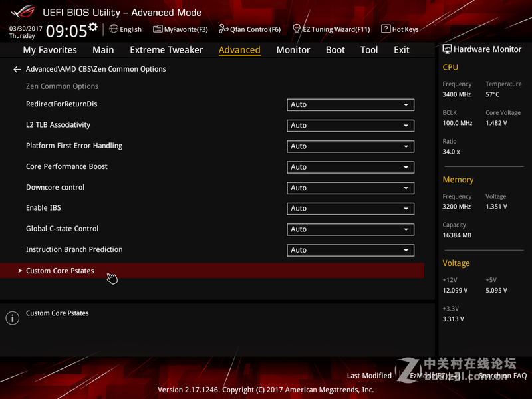Click Hardware Monitor panel title
532x399 pixels.
pyautogui.click(x=487, y=49)
